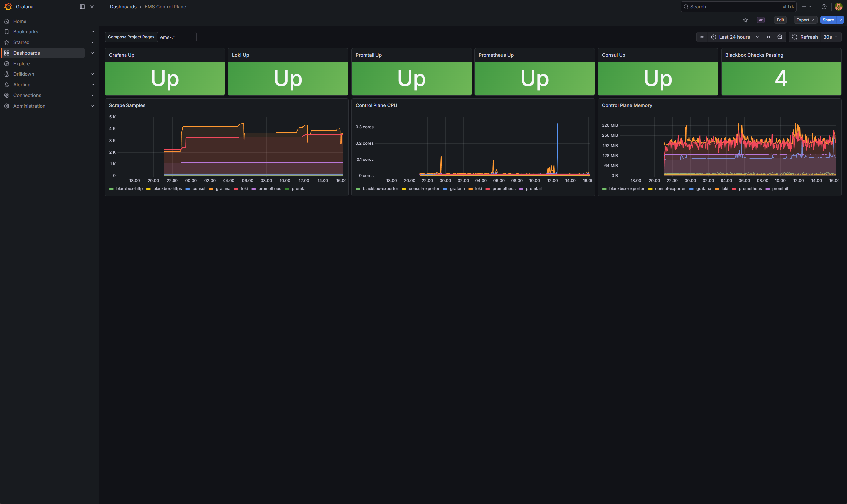Image resolution: width=847 pixels, height=504 pixels.
Task: Click the Edit dashboard button
Action: tap(780, 20)
